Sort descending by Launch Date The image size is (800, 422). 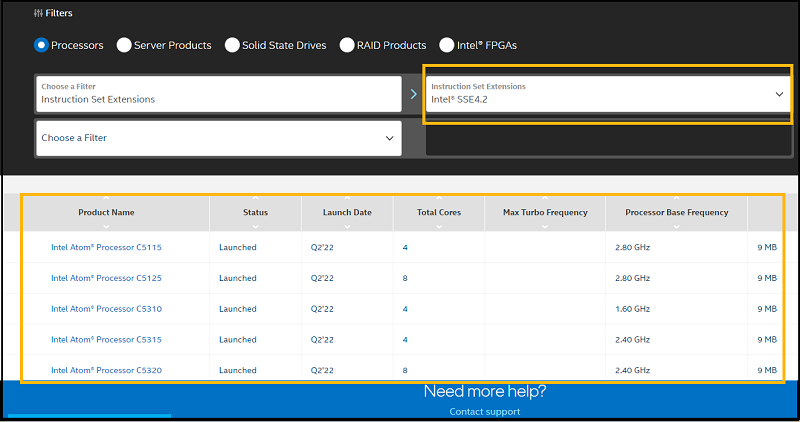point(347,226)
